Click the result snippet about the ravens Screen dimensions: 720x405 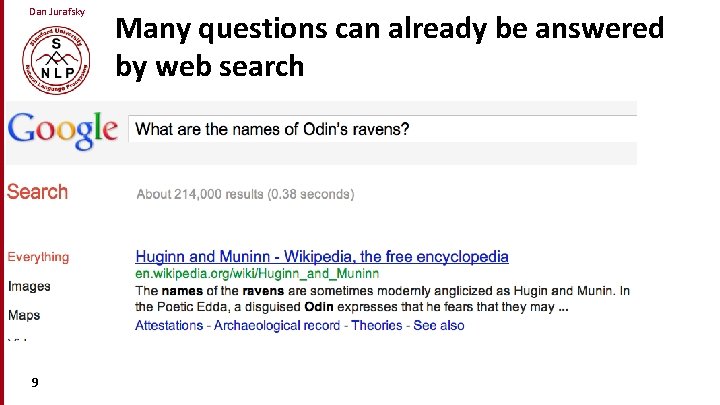[382, 298]
